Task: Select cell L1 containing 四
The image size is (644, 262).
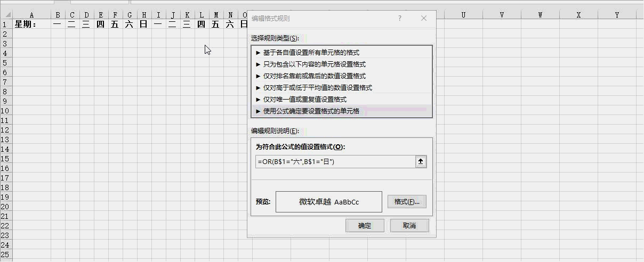Action: 202,24
